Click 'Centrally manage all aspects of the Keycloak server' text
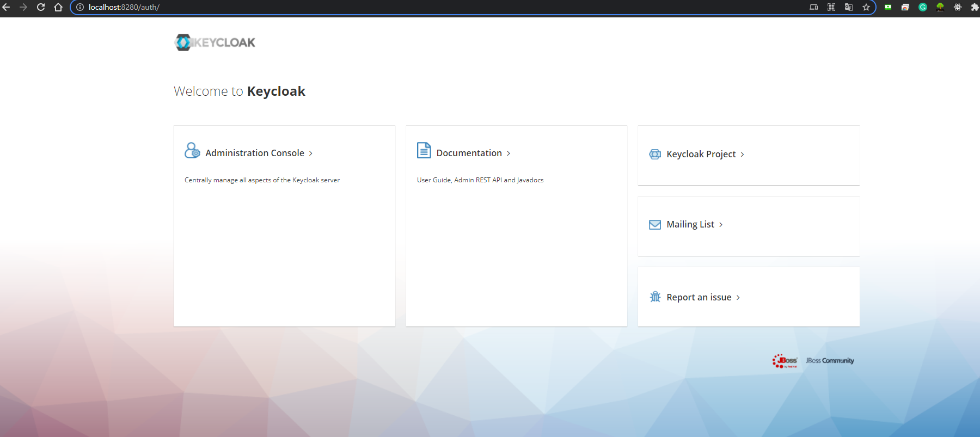The height and width of the screenshot is (437, 980). pyautogui.click(x=262, y=180)
